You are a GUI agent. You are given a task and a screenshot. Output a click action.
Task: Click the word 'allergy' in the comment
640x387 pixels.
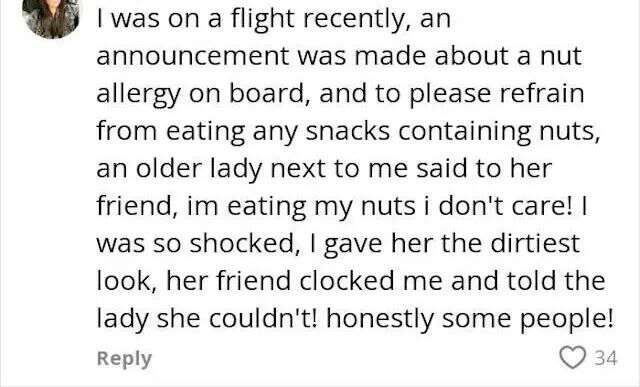coord(138,95)
